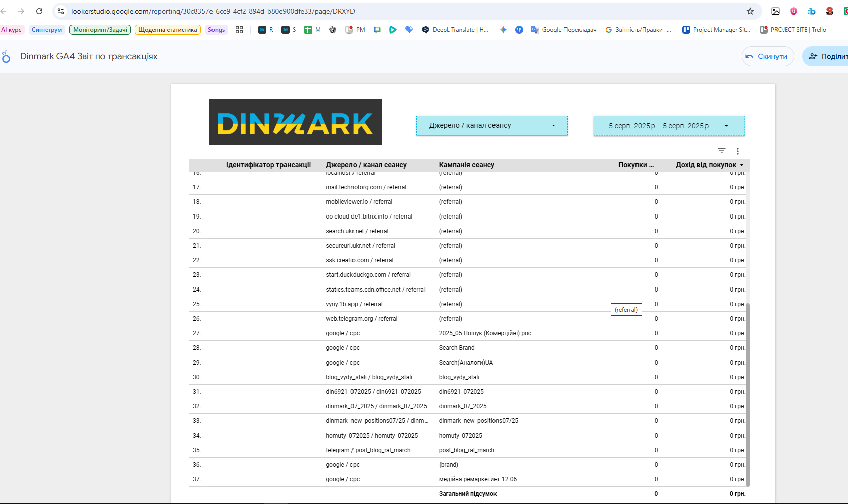
Task: Open the apps grid bookmark icon
Action: pyautogui.click(x=239, y=30)
